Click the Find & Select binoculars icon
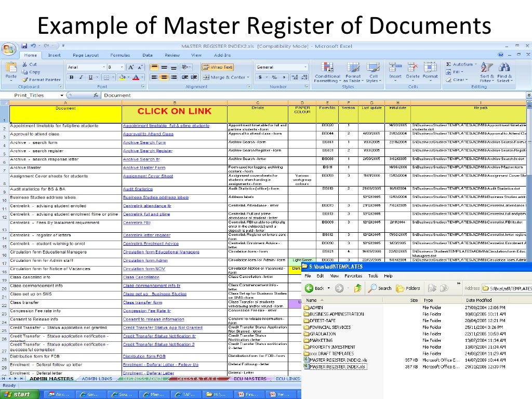Image resolution: width=532 pixels, height=399 pixels. (504, 72)
